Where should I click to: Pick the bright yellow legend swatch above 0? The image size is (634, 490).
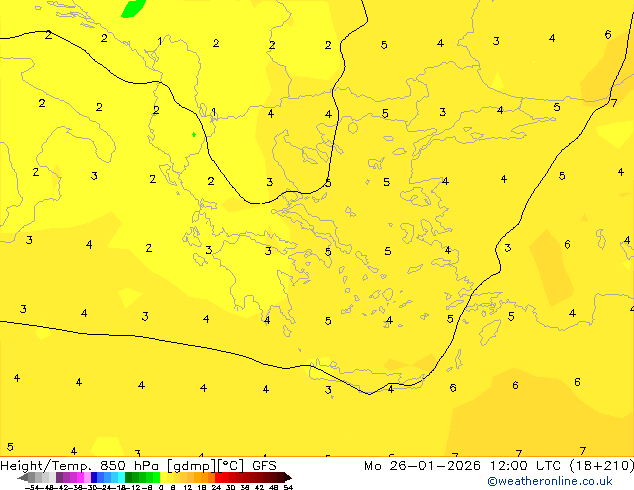[163, 477]
